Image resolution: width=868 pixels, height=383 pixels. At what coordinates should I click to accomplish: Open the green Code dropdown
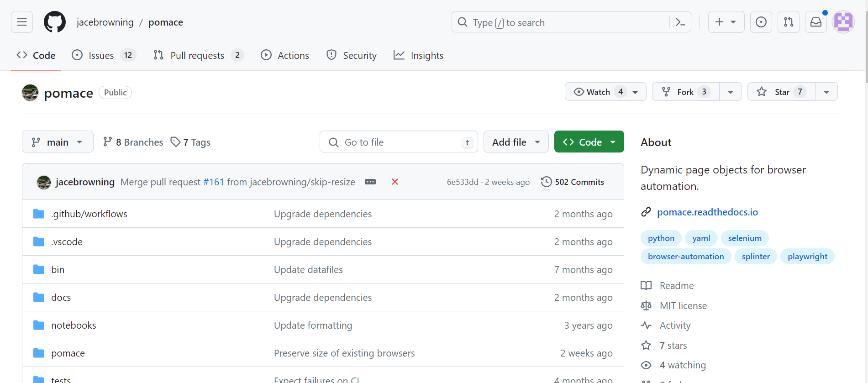pos(589,142)
